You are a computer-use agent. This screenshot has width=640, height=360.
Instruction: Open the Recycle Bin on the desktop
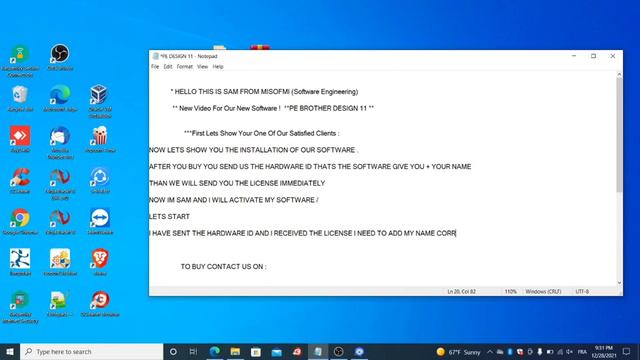[x=20, y=98]
